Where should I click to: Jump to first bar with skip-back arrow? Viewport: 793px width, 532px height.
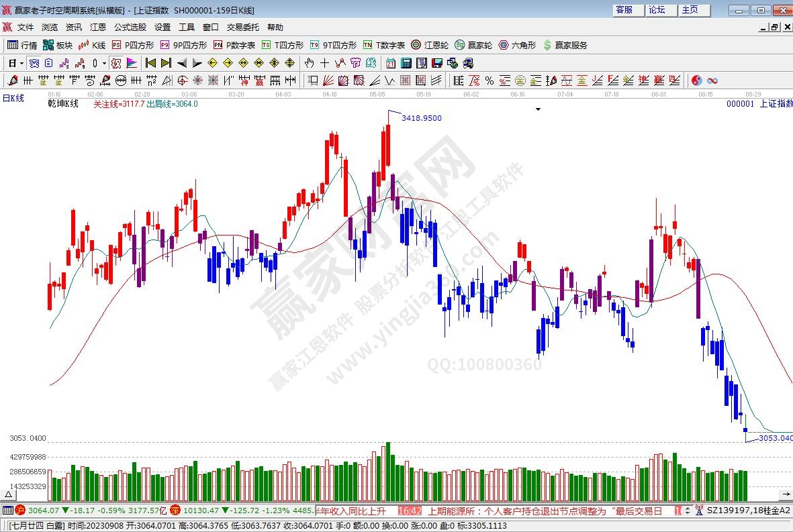pos(150,63)
